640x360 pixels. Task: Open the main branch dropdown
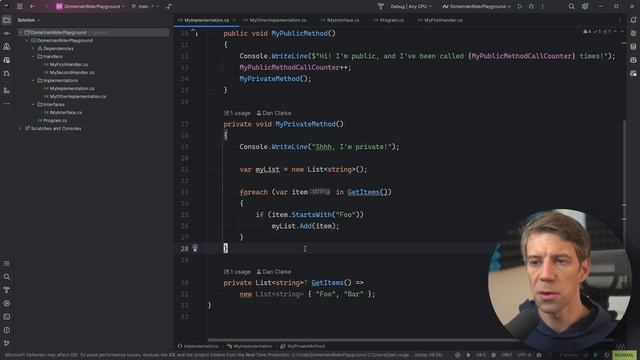click(143, 7)
